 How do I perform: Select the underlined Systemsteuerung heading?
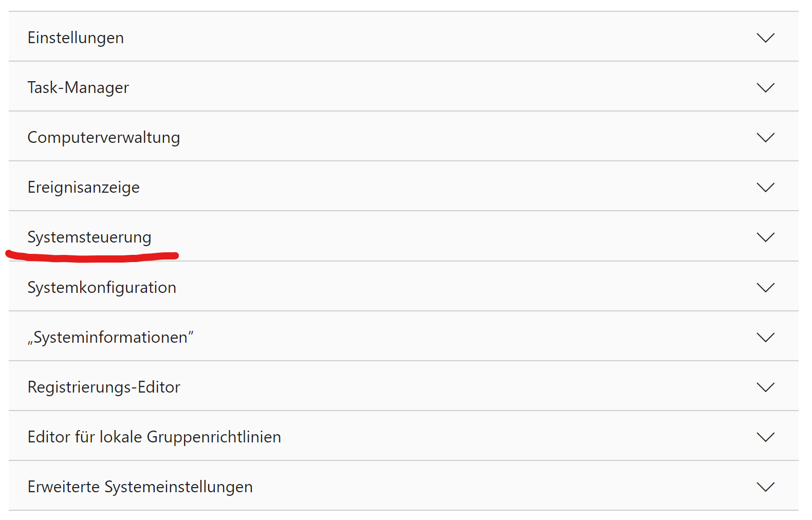(89, 237)
